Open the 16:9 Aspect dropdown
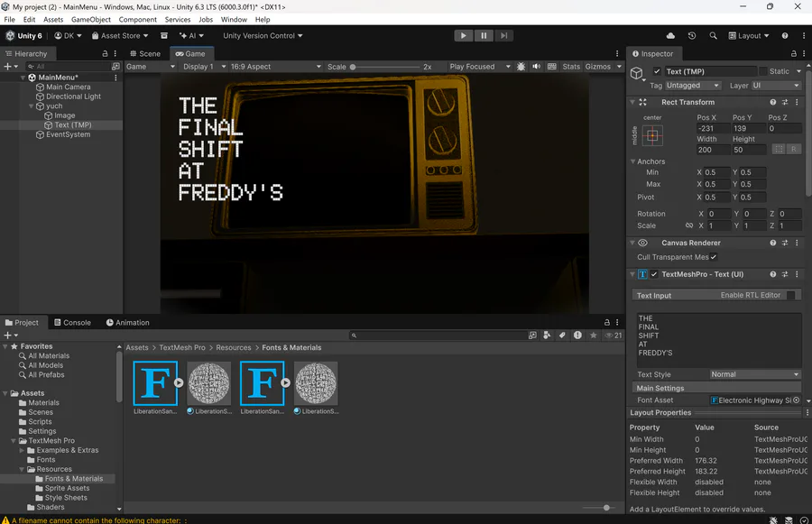The height and width of the screenshot is (524, 812). pyautogui.click(x=276, y=66)
